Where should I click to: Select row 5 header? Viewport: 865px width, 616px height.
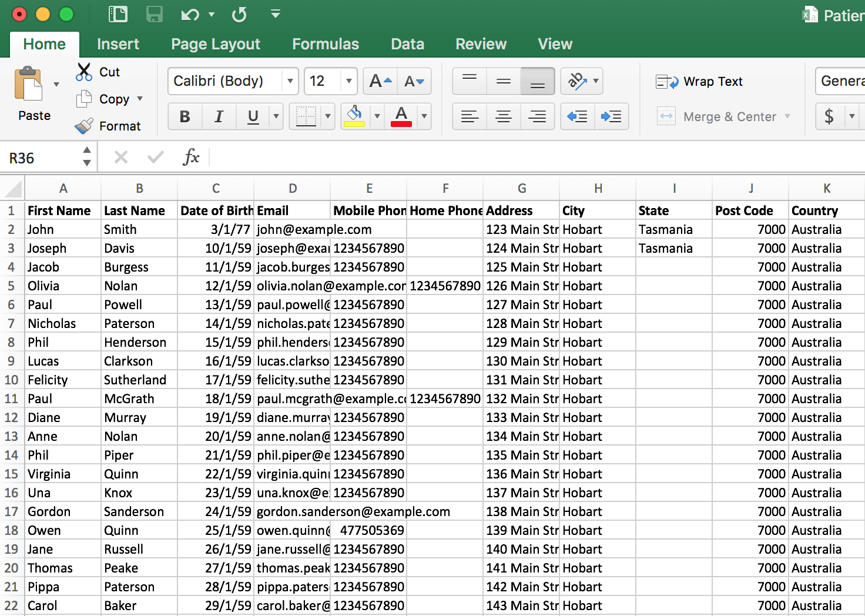click(12, 286)
